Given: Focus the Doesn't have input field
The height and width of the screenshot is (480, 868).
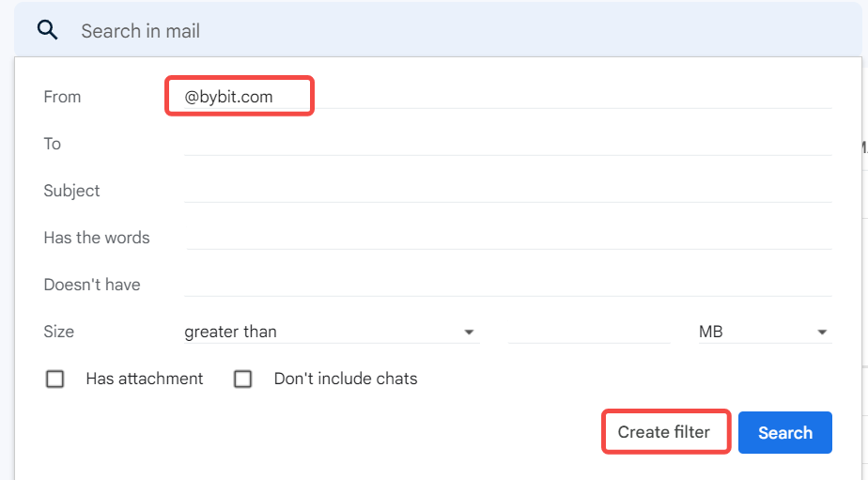Looking at the screenshot, I should [x=507, y=285].
